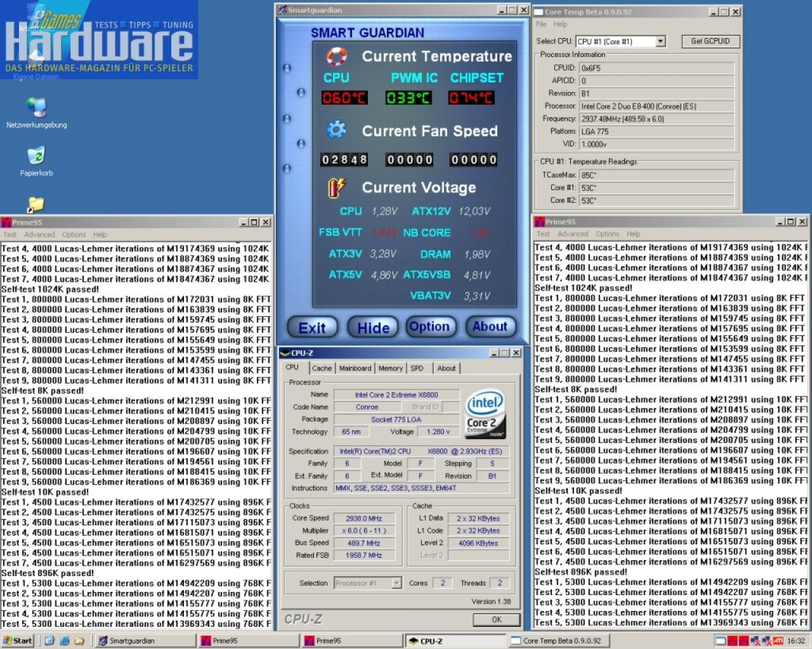Click the Core Temp title bar icon
The height and width of the screenshot is (649, 812).
coord(539,11)
